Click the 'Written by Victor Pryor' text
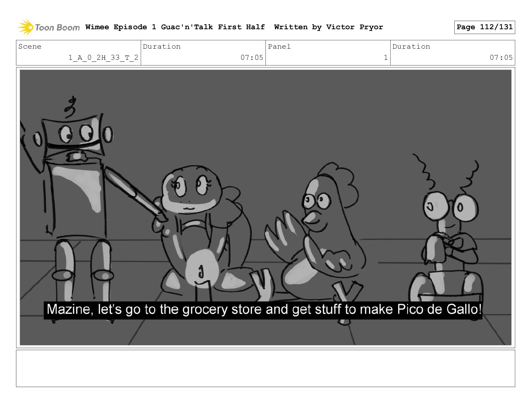The image size is (532, 411). pos(328,27)
